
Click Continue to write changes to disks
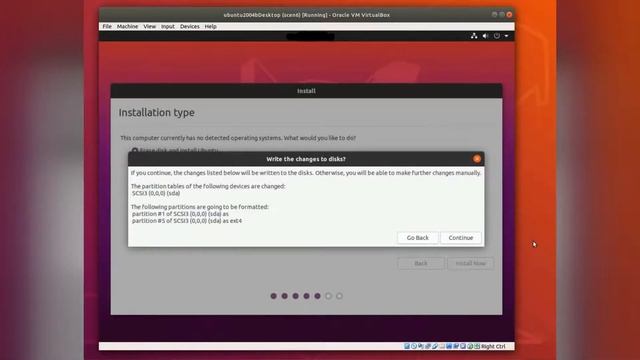461,238
